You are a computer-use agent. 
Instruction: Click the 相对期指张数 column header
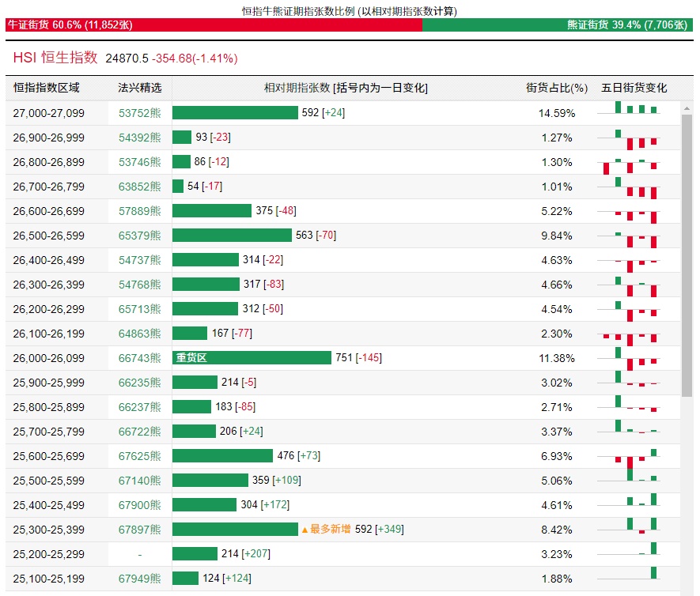346,88
